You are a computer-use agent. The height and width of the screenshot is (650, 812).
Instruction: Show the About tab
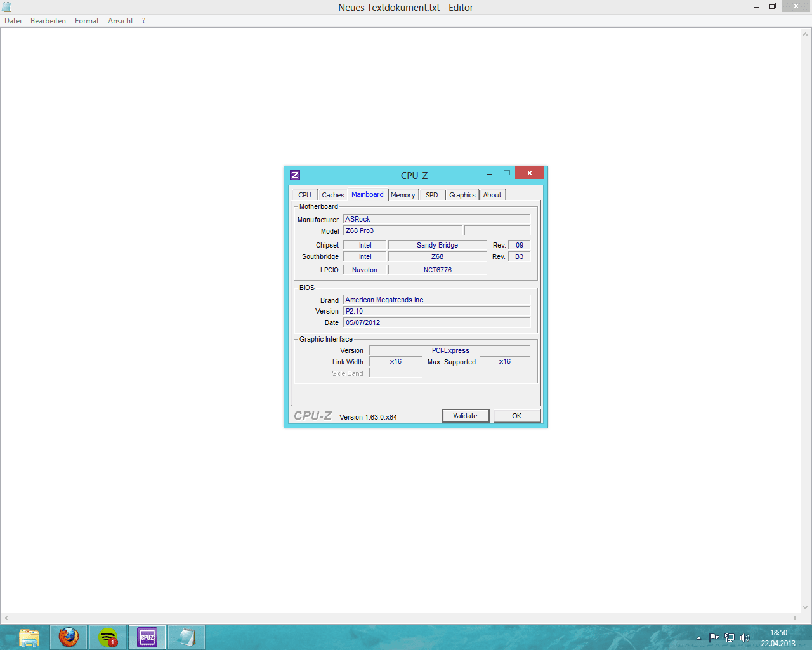pos(492,195)
